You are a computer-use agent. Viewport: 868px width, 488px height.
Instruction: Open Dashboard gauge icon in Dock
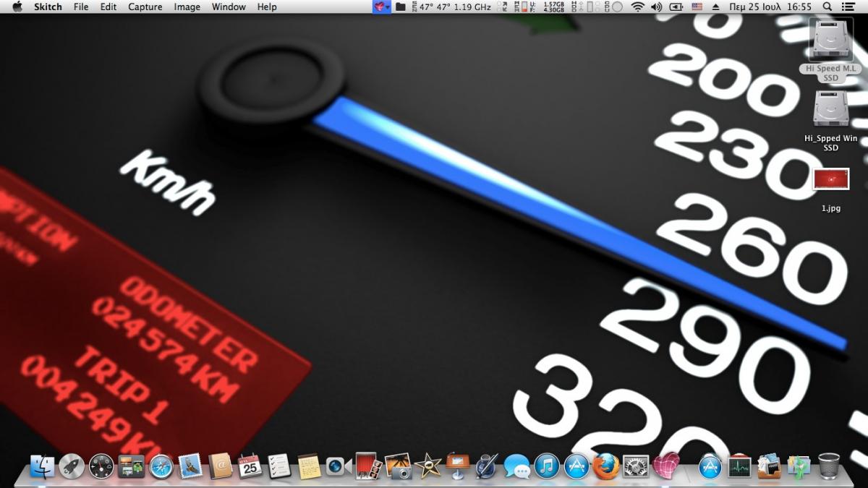101,466
